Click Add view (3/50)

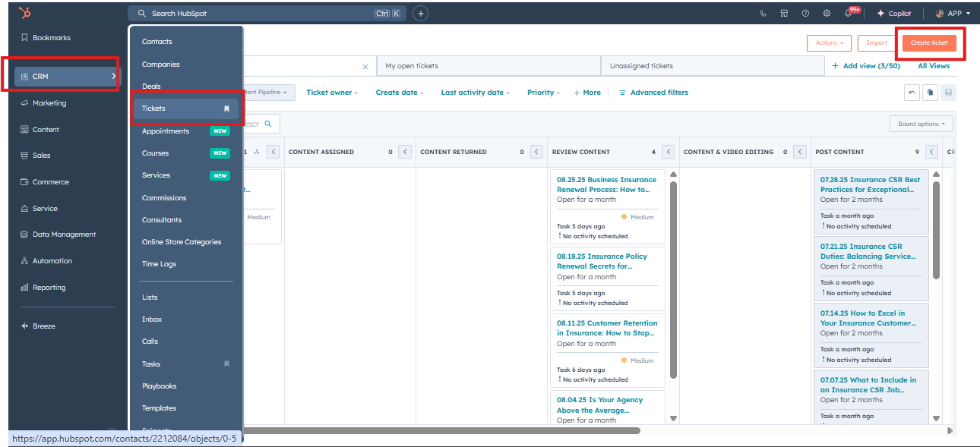pyautogui.click(x=866, y=66)
